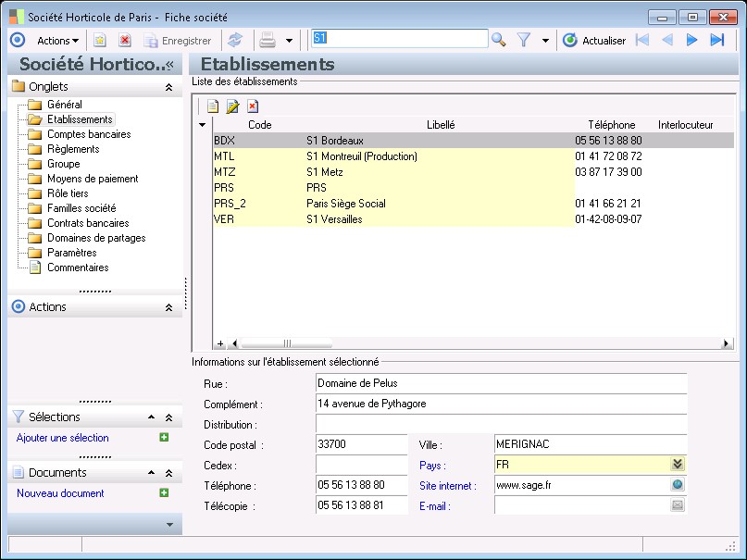Screen dimensions: 747x560
Task: Go to the last record
Action: point(716,40)
